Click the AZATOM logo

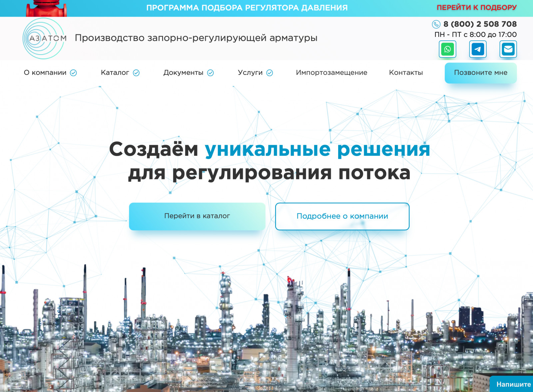pos(45,38)
